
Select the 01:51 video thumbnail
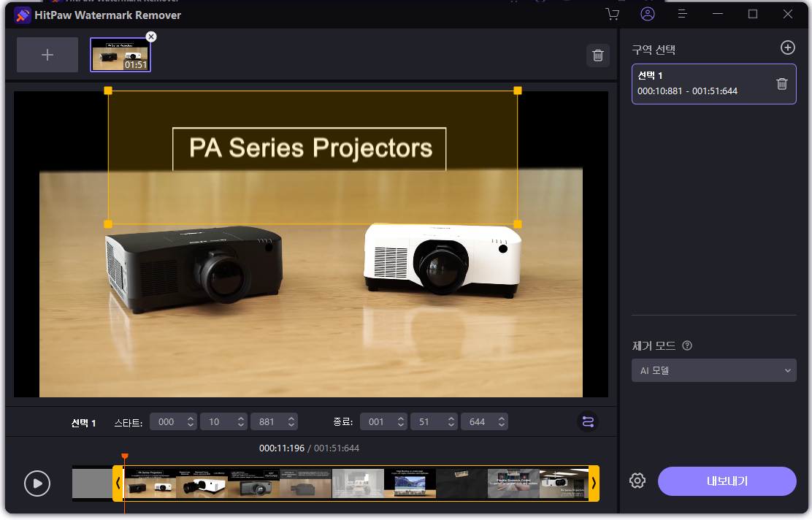point(120,56)
